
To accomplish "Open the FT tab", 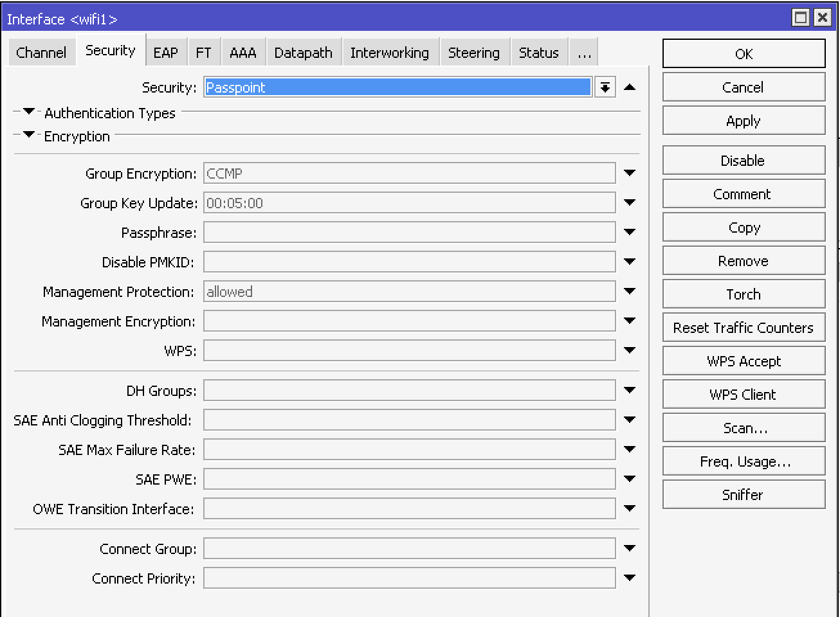I will [203, 53].
